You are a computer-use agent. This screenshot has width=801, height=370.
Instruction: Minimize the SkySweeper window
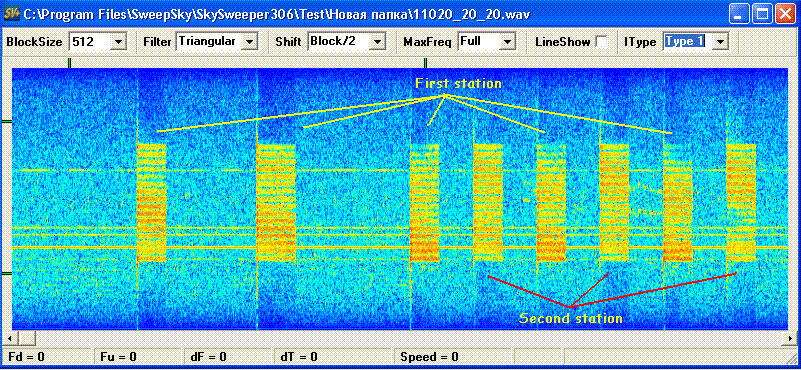[x=739, y=14]
